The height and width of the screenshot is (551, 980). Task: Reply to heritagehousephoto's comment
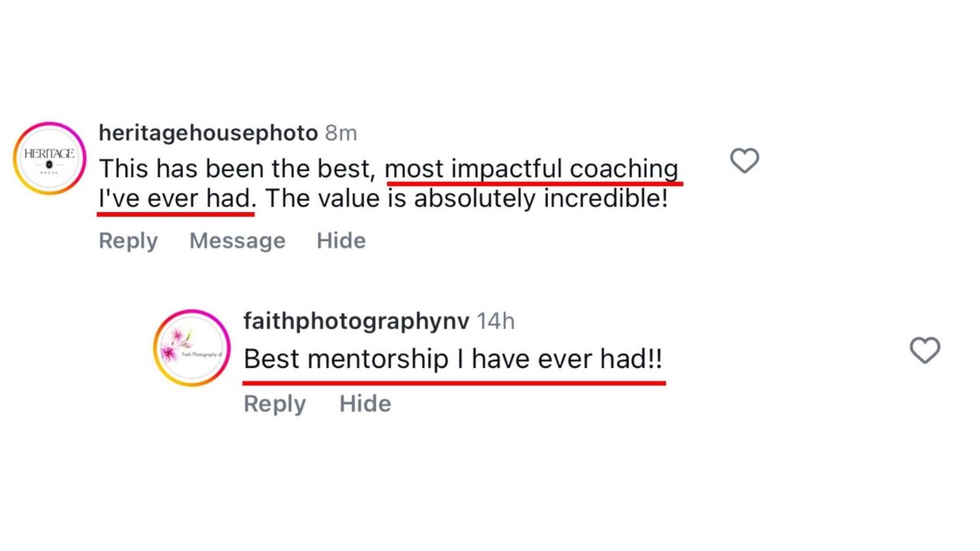128,241
